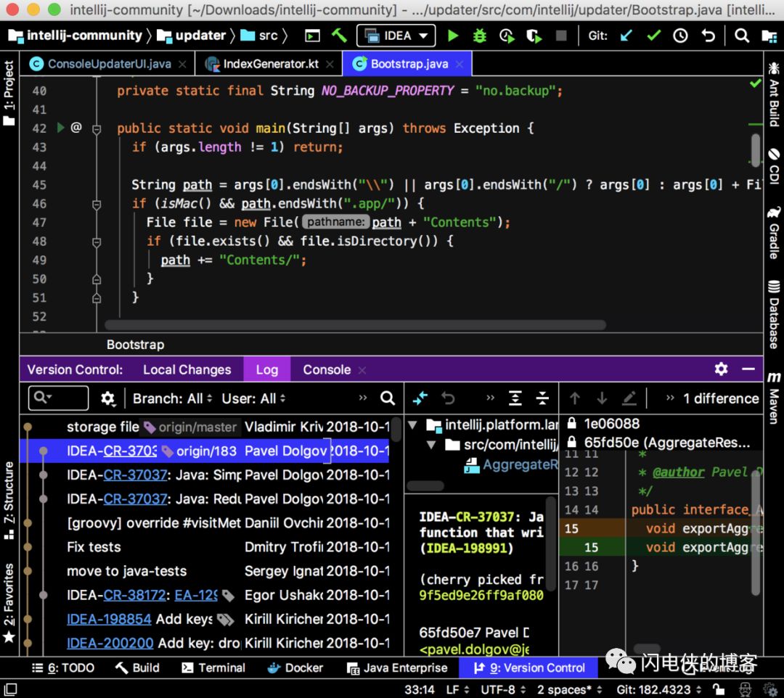
Task: Go to next difference down arrow
Action: (x=602, y=398)
